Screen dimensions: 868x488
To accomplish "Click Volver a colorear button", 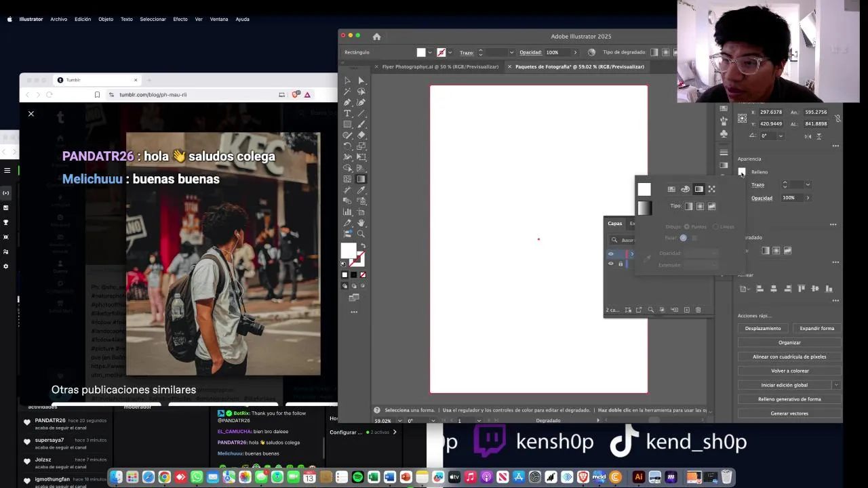I will [x=789, y=371].
